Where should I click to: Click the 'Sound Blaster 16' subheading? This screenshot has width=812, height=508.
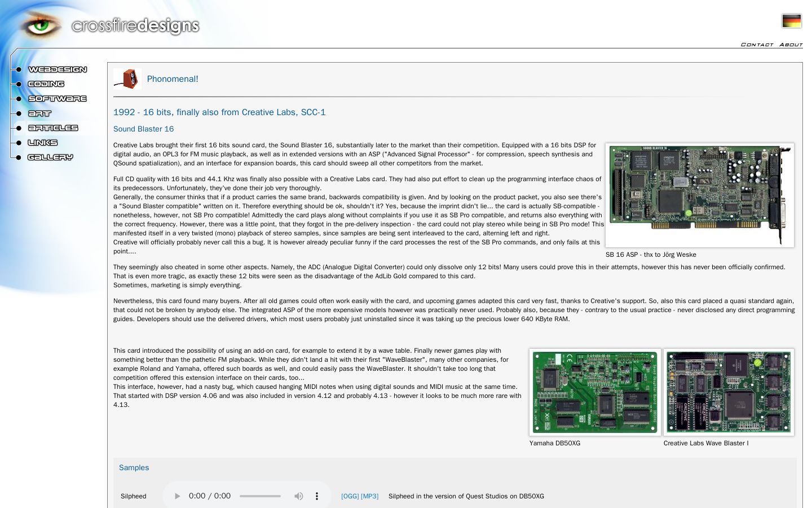click(x=144, y=129)
